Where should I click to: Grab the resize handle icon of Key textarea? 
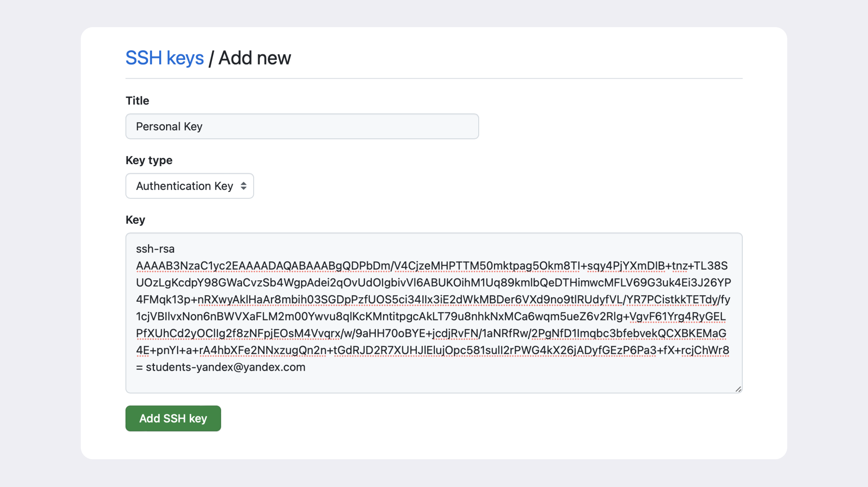738,389
